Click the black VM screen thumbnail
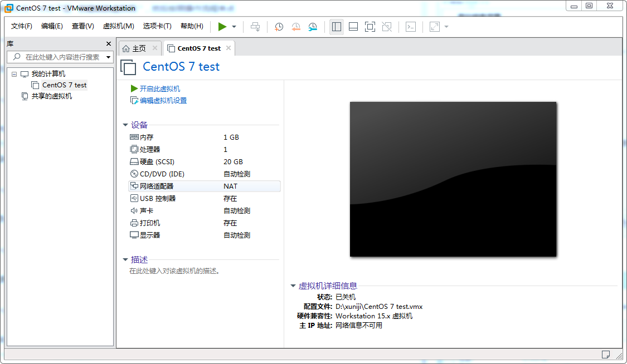This screenshot has width=627, height=364. [x=453, y=179]
